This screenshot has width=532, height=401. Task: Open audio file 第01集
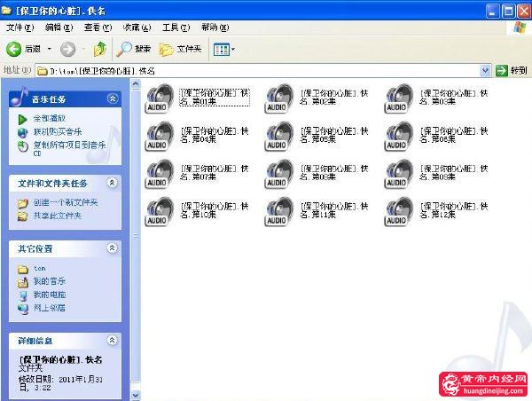160,98
